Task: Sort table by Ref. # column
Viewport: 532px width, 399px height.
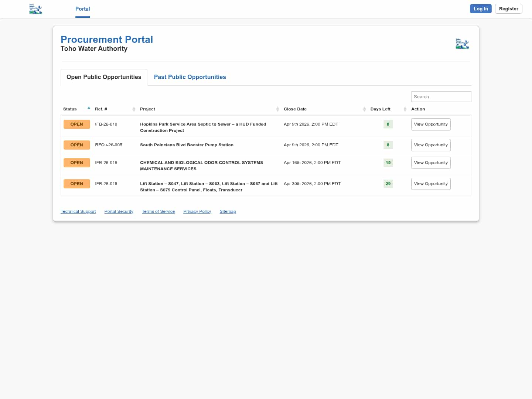Action: point(134,109)
